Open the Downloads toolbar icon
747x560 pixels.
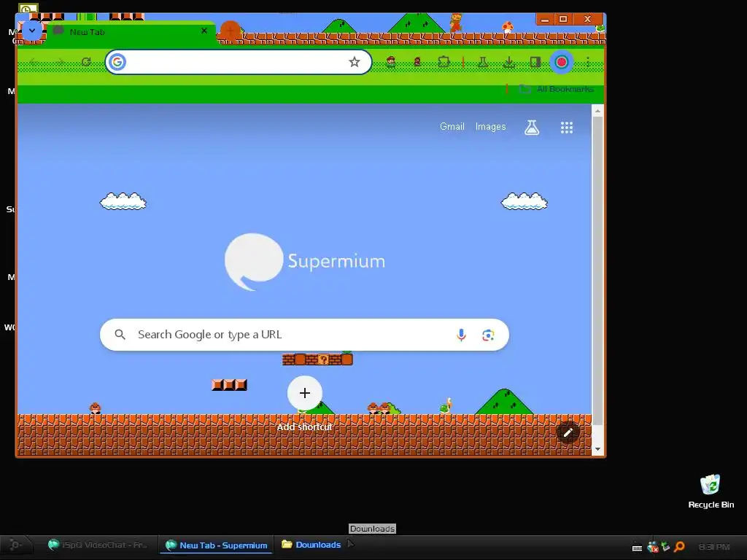click(508, 62)
